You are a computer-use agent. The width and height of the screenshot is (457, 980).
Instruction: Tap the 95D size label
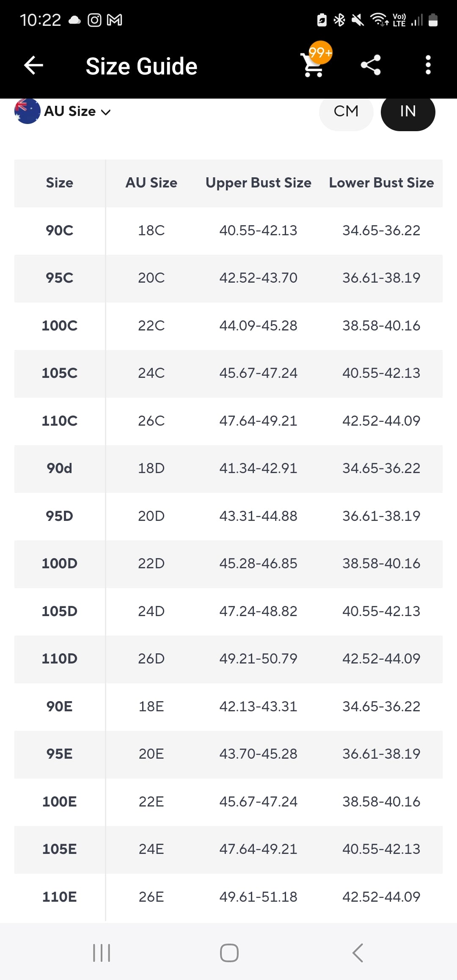click(60, 516)
